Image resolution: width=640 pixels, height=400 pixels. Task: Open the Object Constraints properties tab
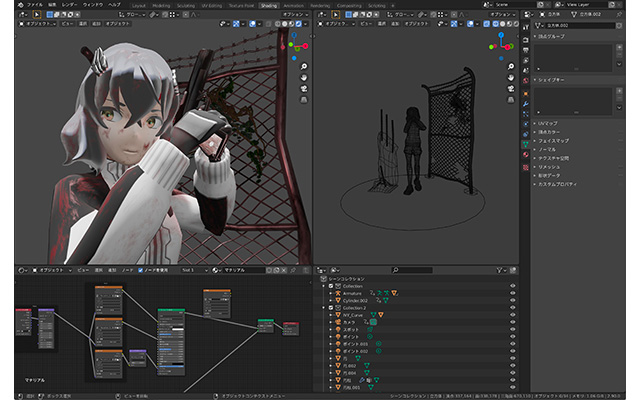pos(526,134)
